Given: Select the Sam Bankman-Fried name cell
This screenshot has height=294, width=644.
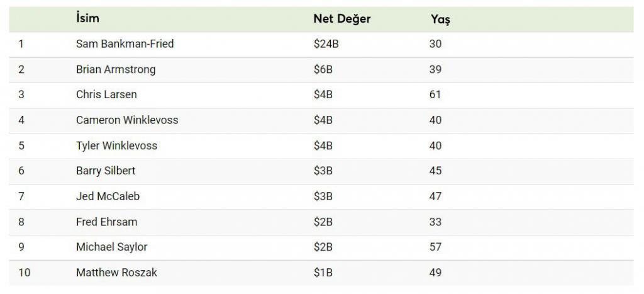Looking at the screenshot, I should (x=125, y=43).
